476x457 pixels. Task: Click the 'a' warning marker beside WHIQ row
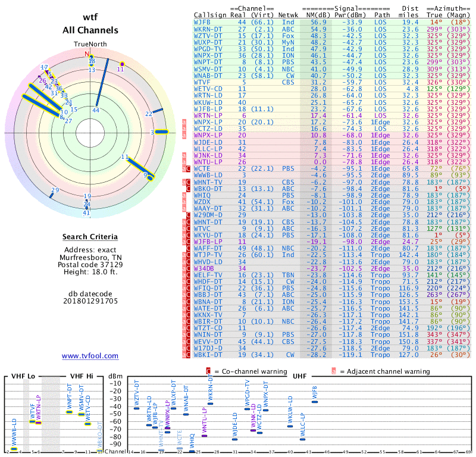click(184, 195)
